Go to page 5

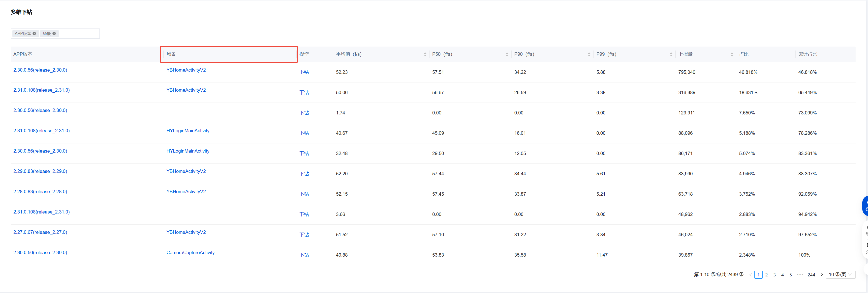point(791,275)
